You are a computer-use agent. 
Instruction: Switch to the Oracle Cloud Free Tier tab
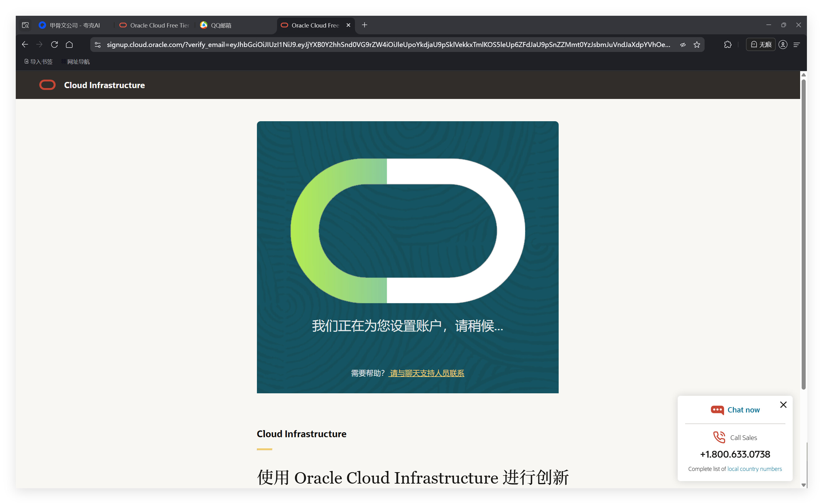pyautogui.click(x=155, y=25)
